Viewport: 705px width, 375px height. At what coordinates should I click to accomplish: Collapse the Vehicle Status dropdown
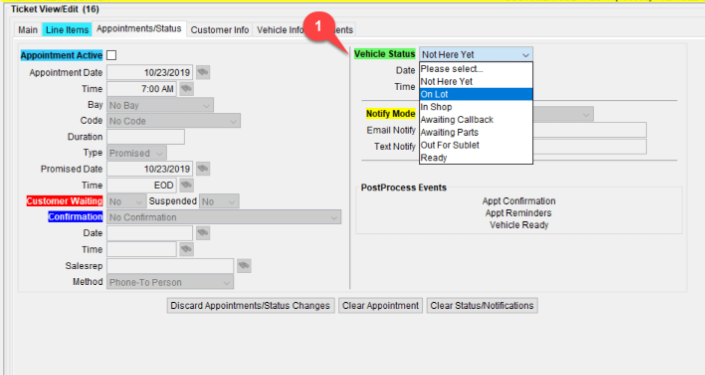pyautogui.click(x=476, y=54)
